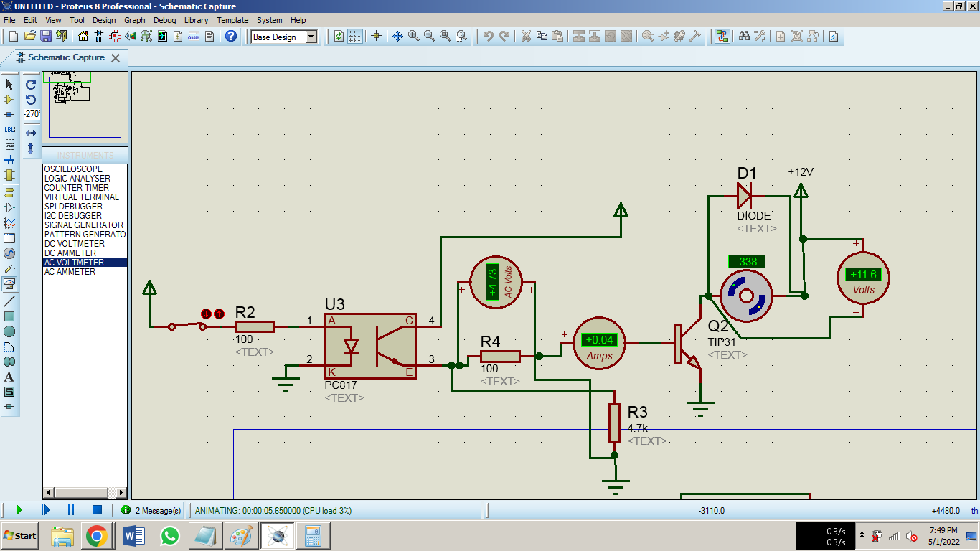Stop the simulation
This screenshot has height=551, width=980.
click(x=97, y=510)
